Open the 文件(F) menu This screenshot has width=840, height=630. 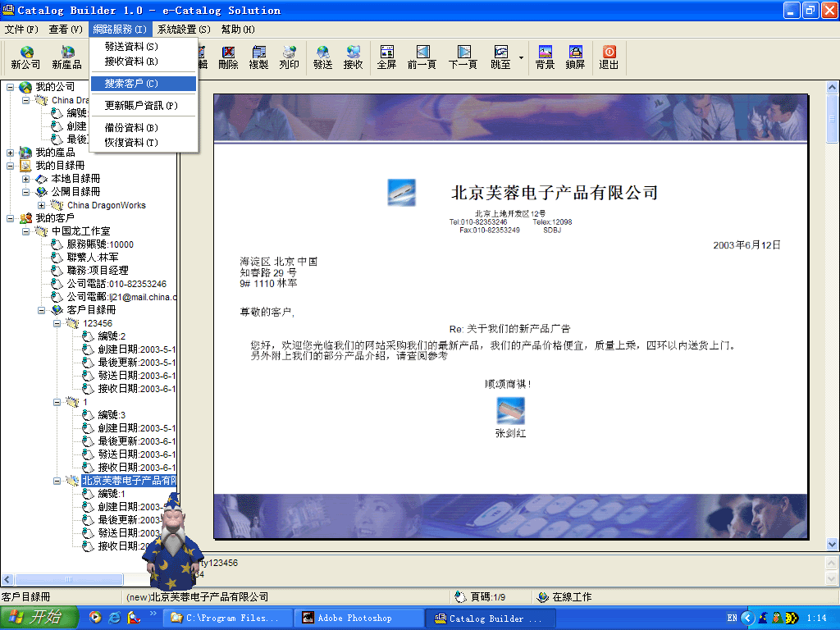pyautogui.click(x=22, y=30)
